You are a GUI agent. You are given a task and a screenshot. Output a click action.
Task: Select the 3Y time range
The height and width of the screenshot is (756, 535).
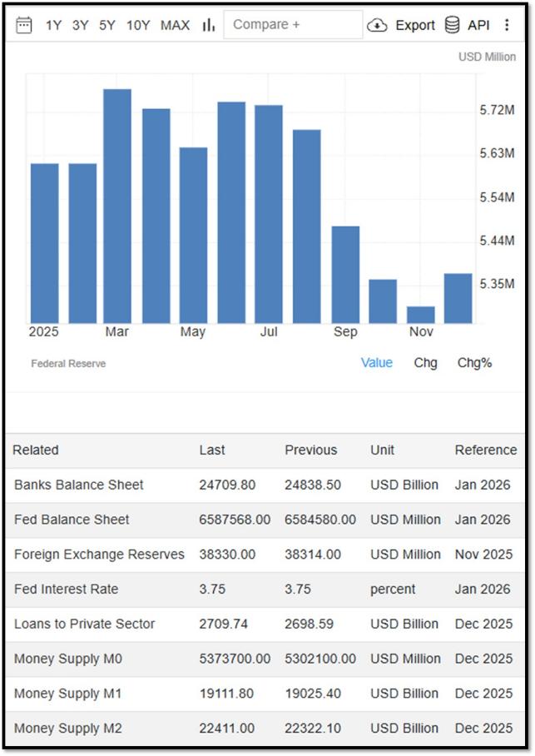point(81,25)
